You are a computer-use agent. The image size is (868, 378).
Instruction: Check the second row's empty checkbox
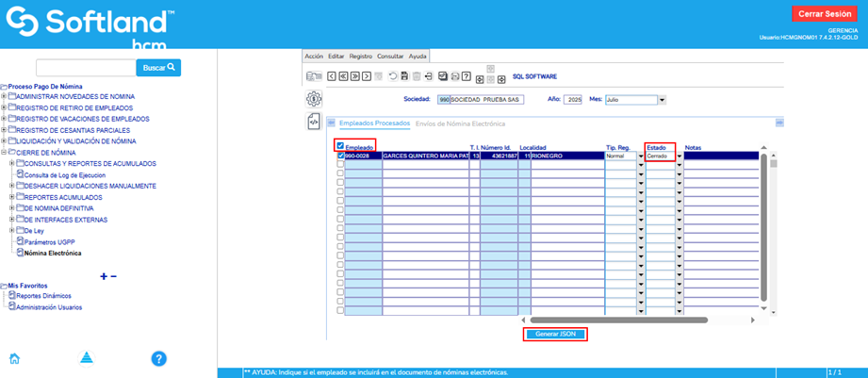340,165
